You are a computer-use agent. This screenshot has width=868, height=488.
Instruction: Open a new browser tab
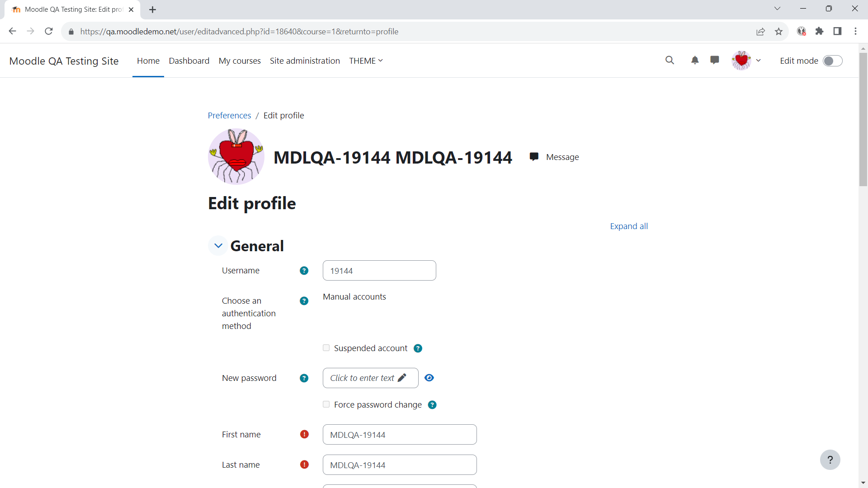153,9
